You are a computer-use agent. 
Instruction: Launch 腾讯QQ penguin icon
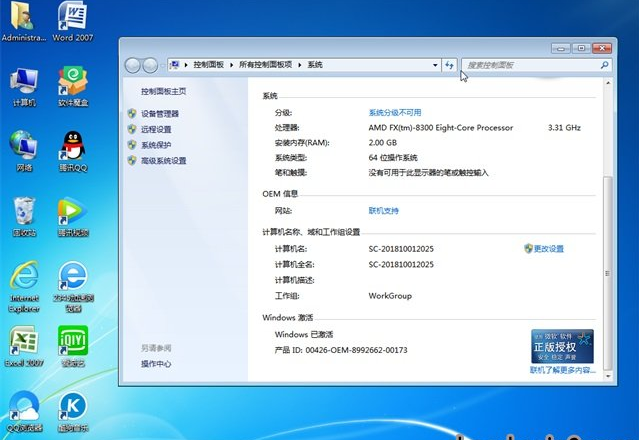[x=73, y=151]
